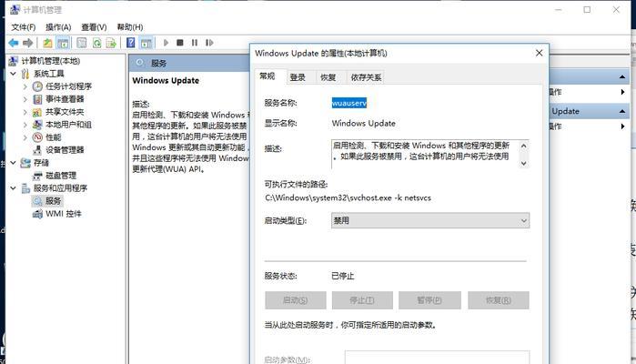Toggle the show/hide console tree icon

click(63, 43)
